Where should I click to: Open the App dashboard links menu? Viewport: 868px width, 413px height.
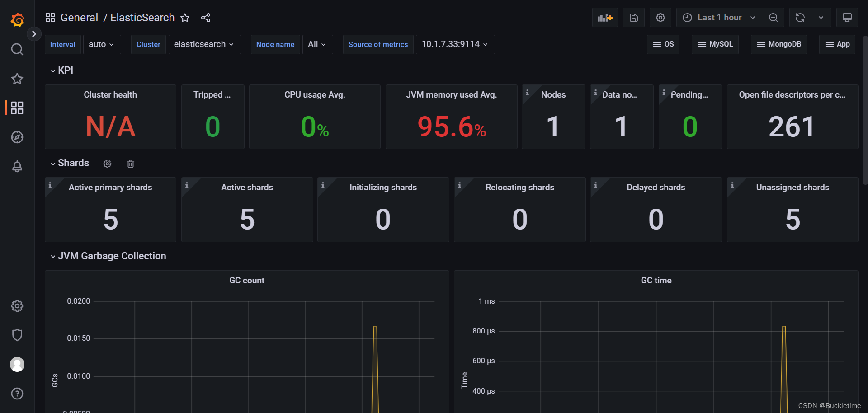[x=837, y=44]
